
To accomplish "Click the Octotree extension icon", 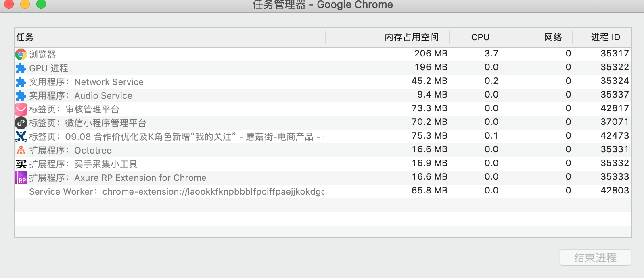I will [21, 150].
